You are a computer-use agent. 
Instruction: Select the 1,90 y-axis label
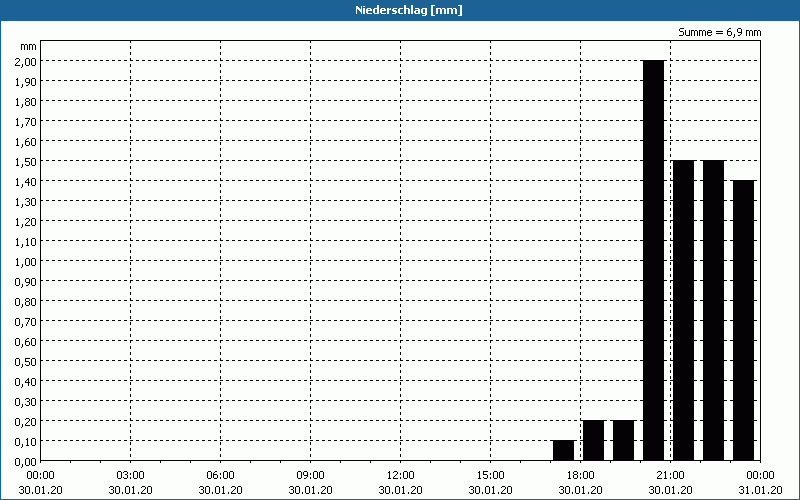click(26, 82)
